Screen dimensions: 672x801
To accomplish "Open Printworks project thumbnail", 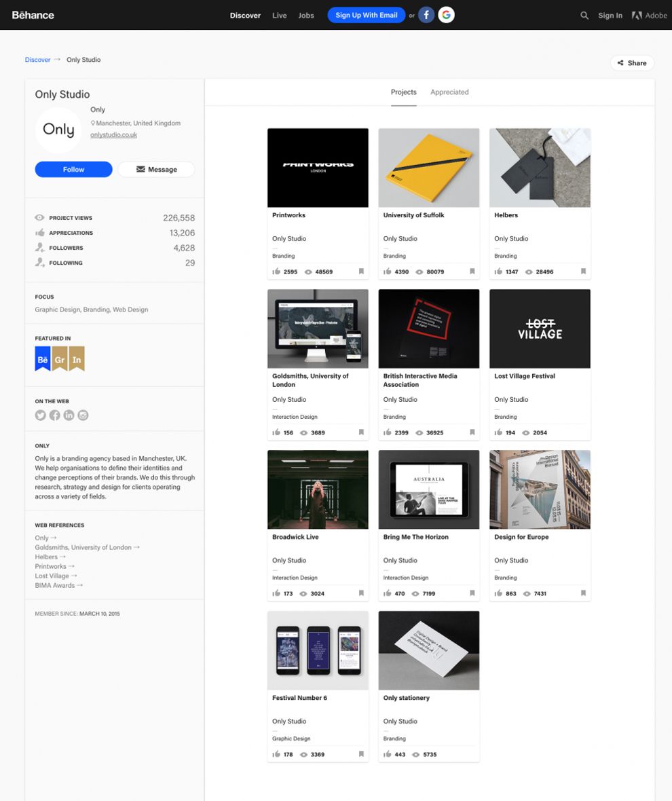I will [318, 168].
